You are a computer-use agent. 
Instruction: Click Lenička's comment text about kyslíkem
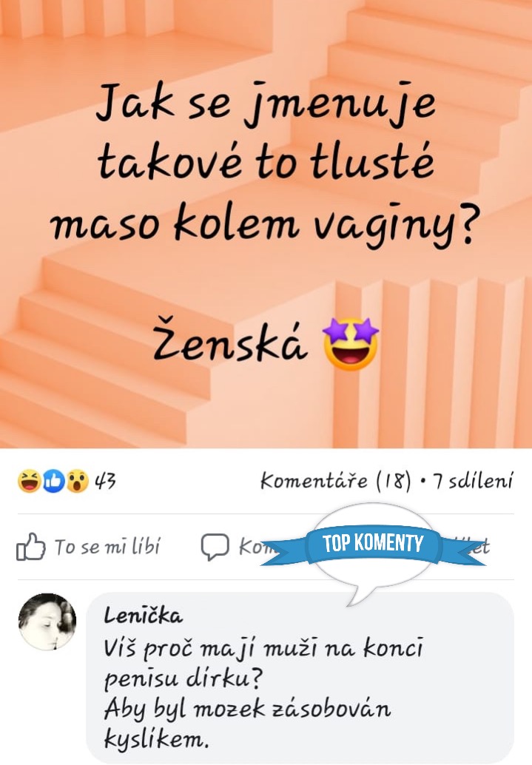coord(263,694)
